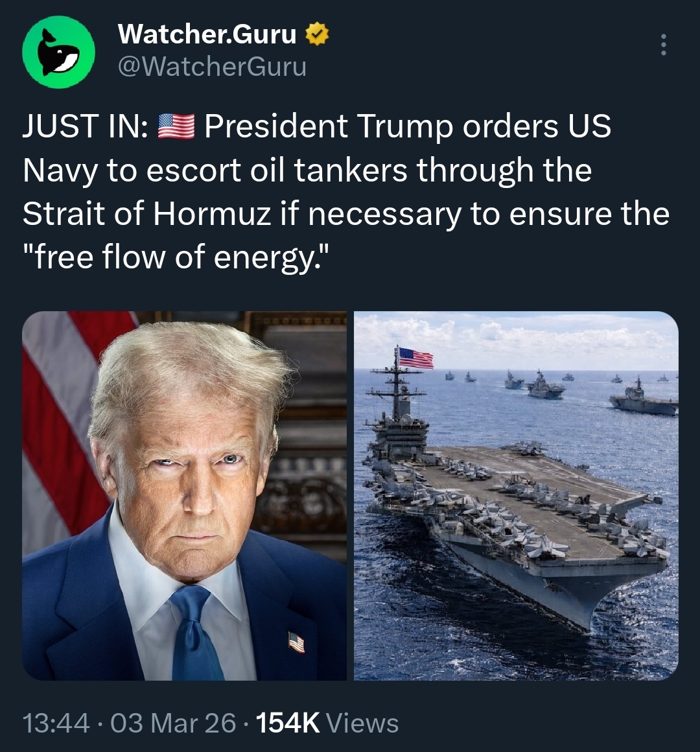Click the flag lapel pin in portrait

click(x=296, y=642)
